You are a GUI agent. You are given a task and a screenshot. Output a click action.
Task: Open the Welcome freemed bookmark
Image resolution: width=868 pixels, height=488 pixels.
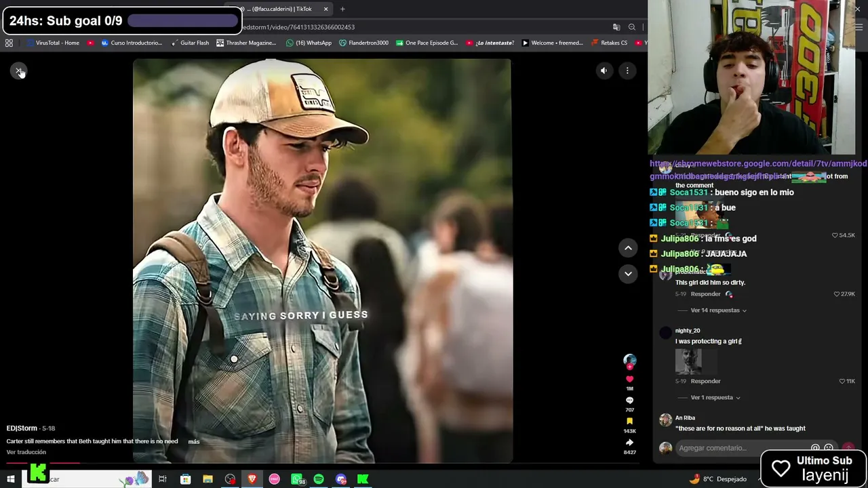pyautogui.click(x=552, y=43)
